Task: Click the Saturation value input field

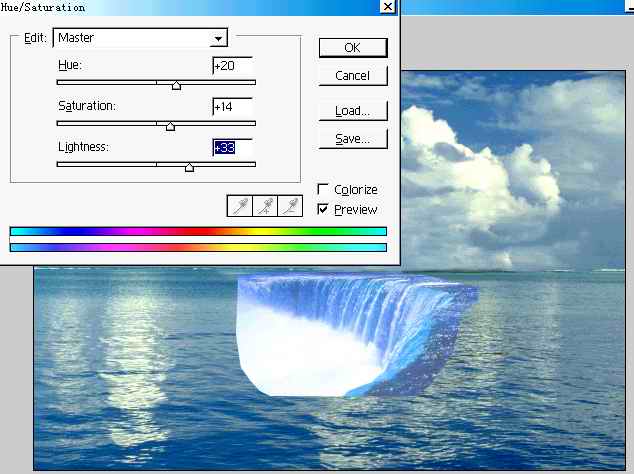Action: tap(232, 107)
